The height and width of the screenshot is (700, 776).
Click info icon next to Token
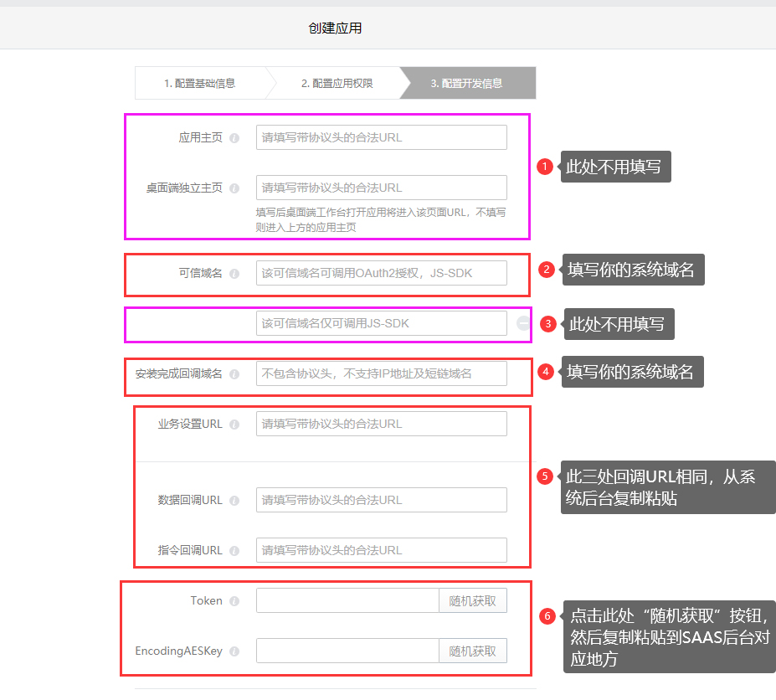pos(234,601)
